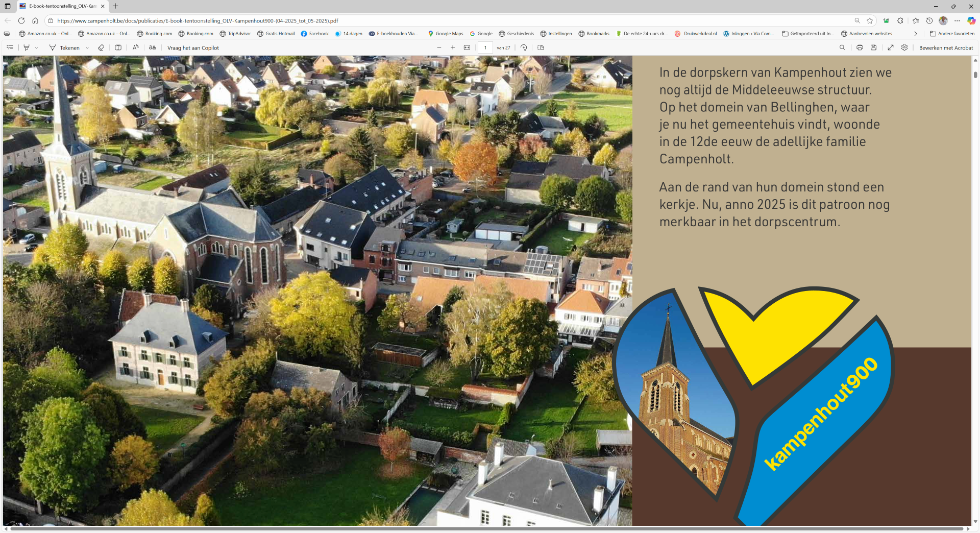Screen dimensions: 980x533
Task: Open the Instellingen bookmark
Action: click(556, 34)
